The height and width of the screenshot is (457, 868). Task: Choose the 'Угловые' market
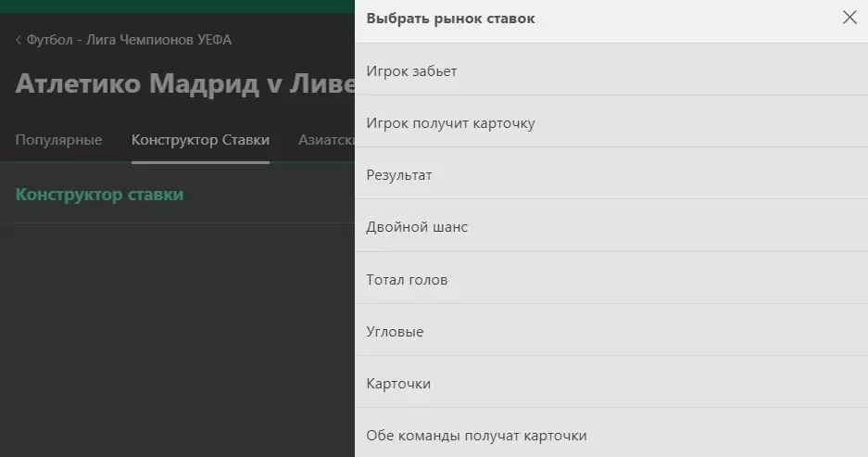click(611, 330)
